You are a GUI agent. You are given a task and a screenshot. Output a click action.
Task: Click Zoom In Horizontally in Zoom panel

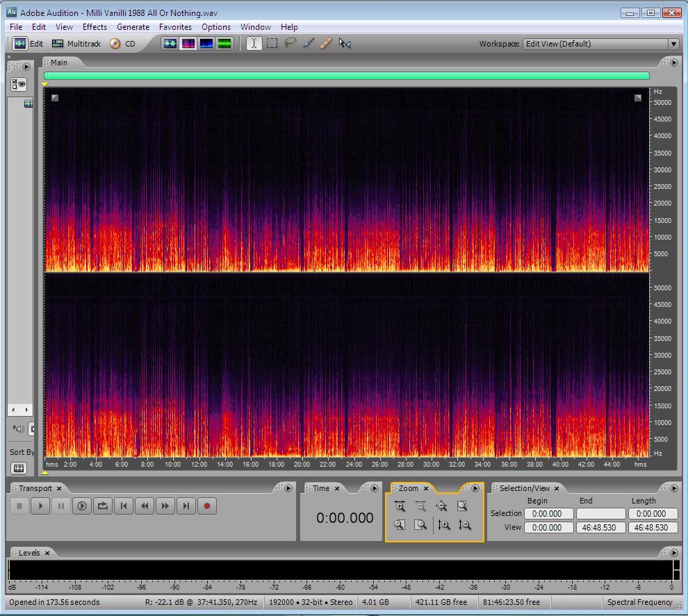pos(400,506)
